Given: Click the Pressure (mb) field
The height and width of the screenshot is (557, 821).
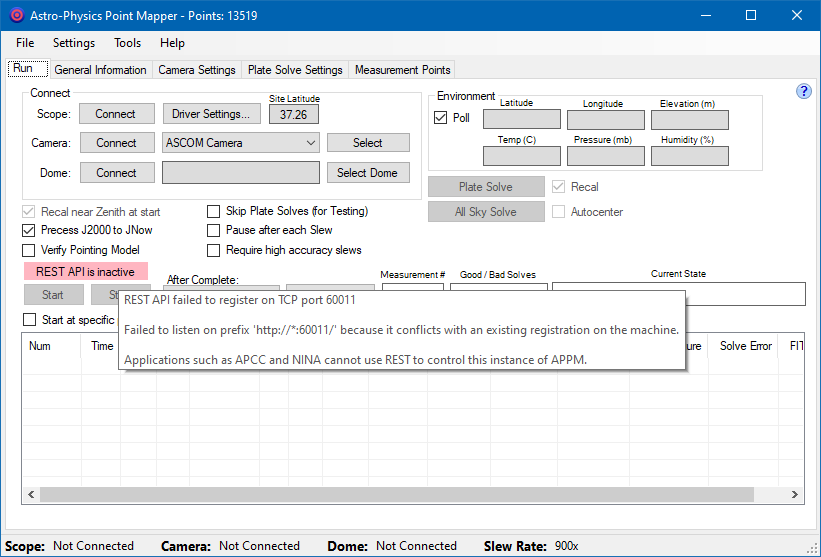Looking at the screenshot, I should click(606, 156).
